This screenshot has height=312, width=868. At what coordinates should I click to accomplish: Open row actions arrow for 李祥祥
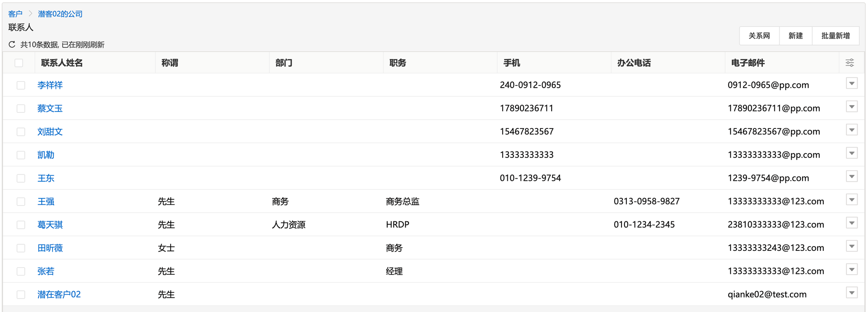[x=852, y=83]
